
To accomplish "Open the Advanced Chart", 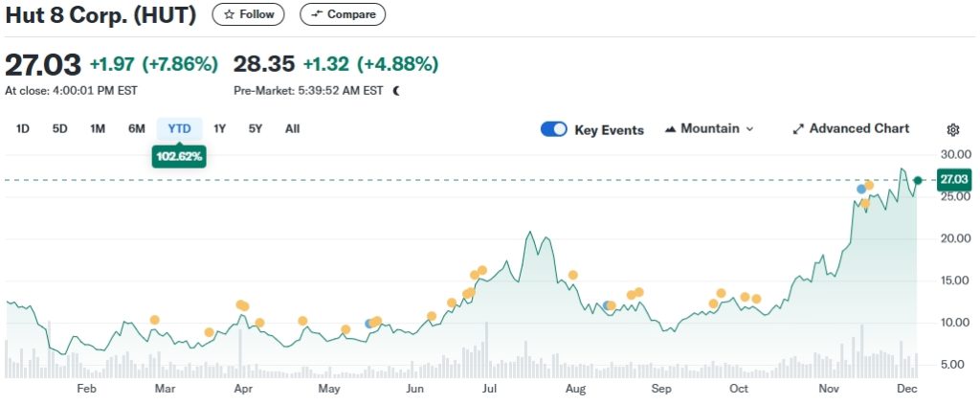I will tap(851, 129).
